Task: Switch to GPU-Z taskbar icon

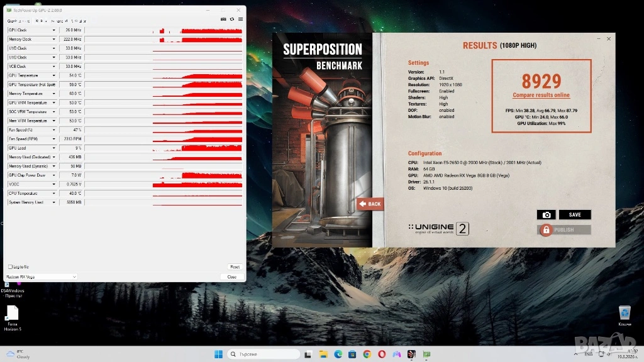Action: coord(427,354)
